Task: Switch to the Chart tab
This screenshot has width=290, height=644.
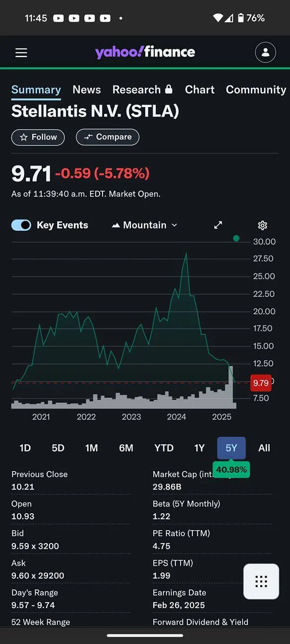Action: (x=200, y=90)
